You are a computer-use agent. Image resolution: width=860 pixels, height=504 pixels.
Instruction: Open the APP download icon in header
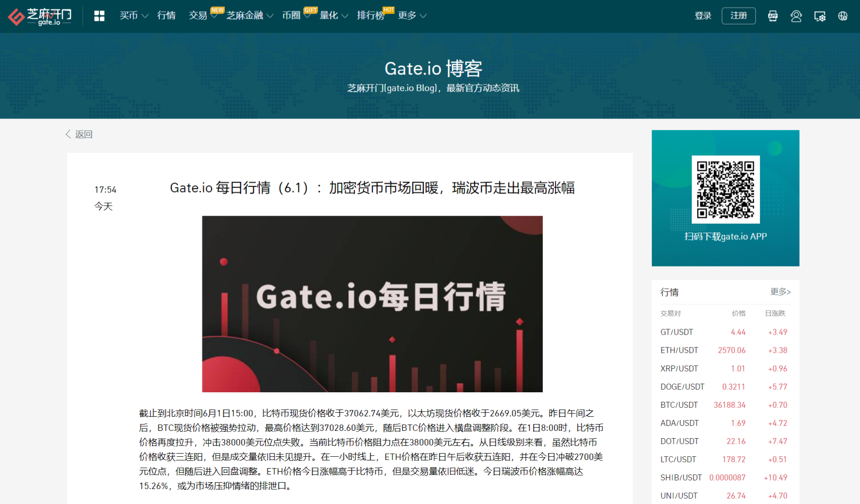(772, 16)
